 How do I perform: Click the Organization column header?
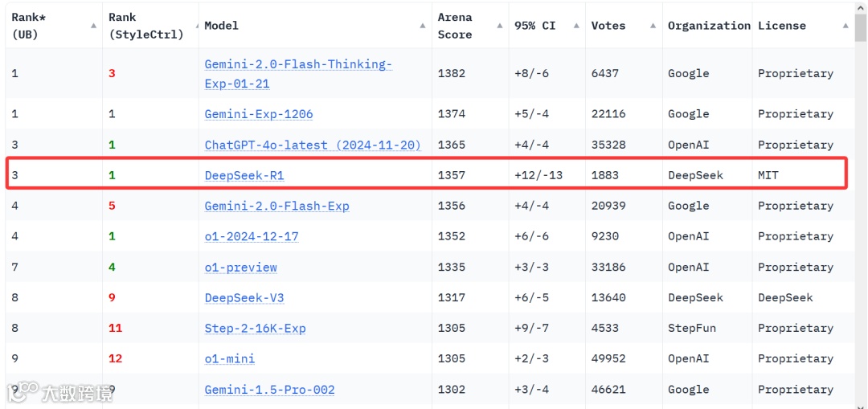(x=709, y=26)
